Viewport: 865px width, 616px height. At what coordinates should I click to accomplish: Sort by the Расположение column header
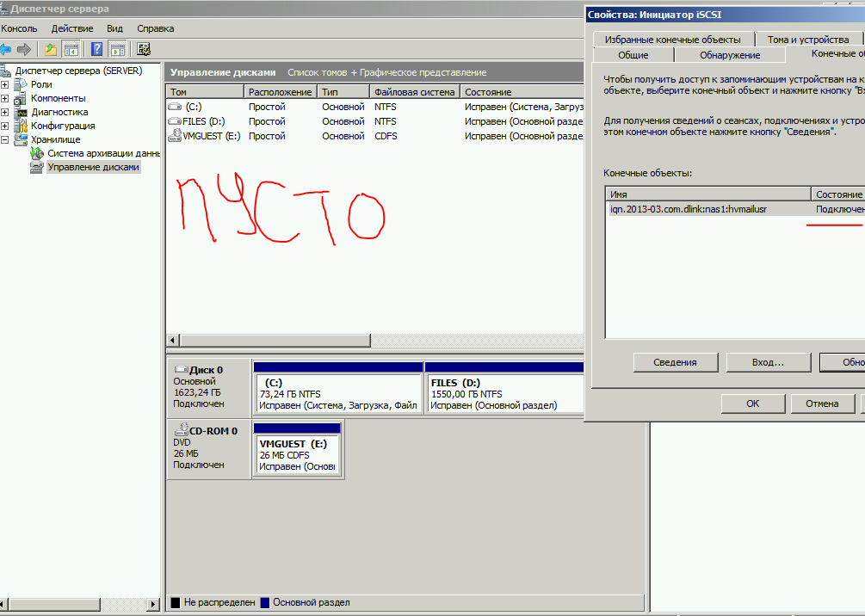(x=281, y=91)
